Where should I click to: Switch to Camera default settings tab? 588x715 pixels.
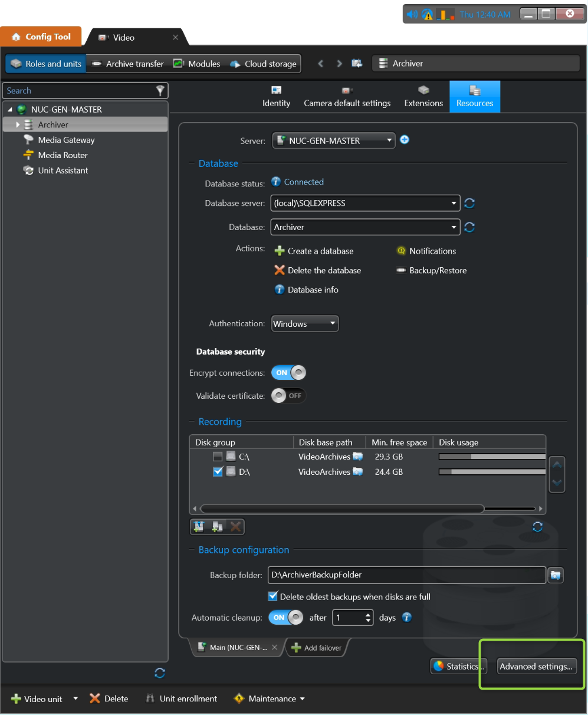pos(347,97)
